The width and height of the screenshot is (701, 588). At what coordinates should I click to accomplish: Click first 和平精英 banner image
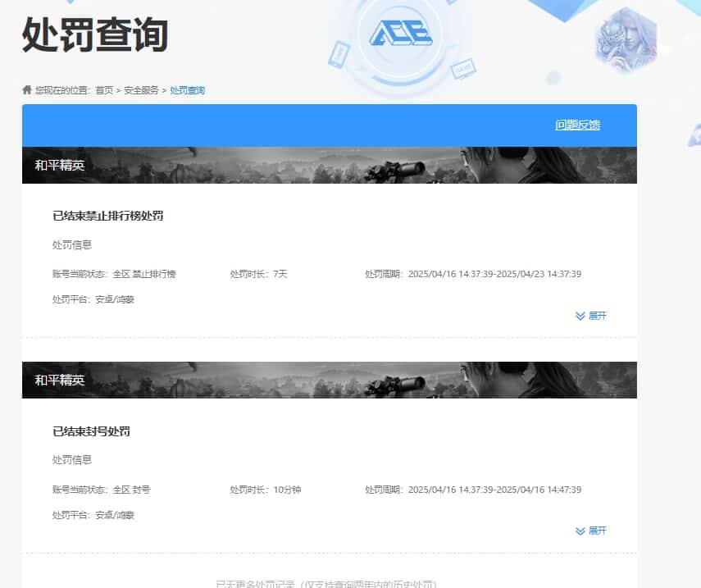[330, 165]
